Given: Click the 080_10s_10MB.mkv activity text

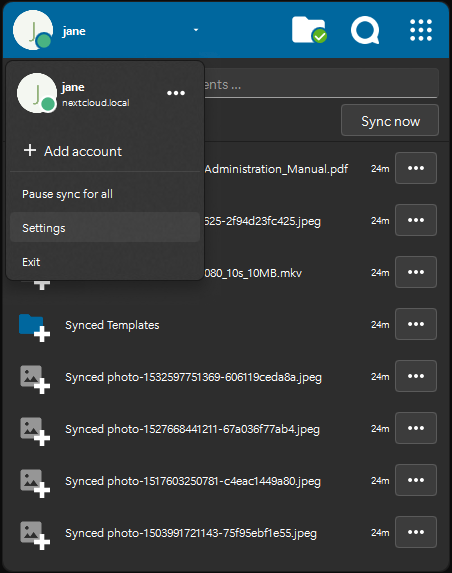Looking at the screenshot, I should click(253, 273).
